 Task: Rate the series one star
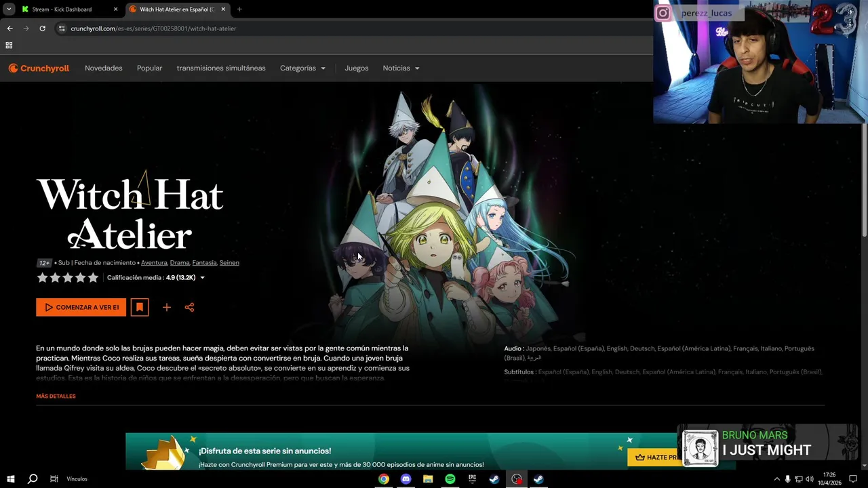(42, 277)
